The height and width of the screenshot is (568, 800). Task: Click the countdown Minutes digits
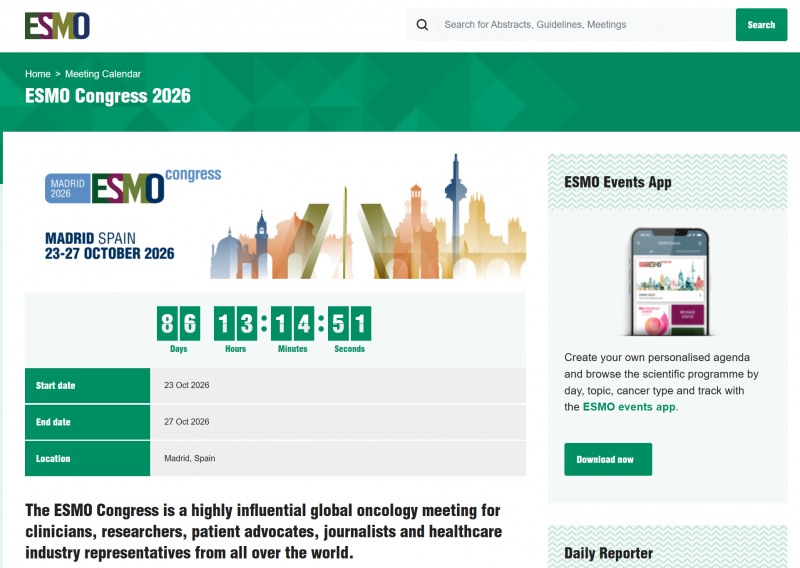point(292,323)
